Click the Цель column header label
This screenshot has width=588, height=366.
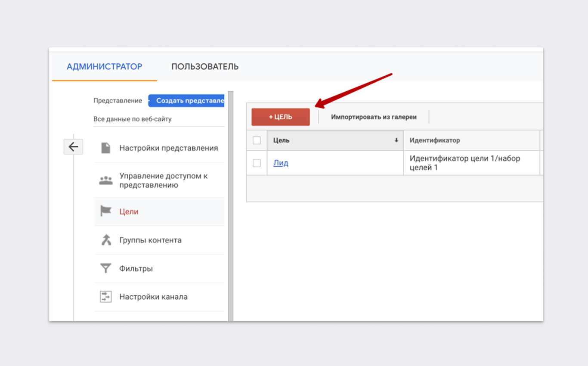(x=282, y=140)
